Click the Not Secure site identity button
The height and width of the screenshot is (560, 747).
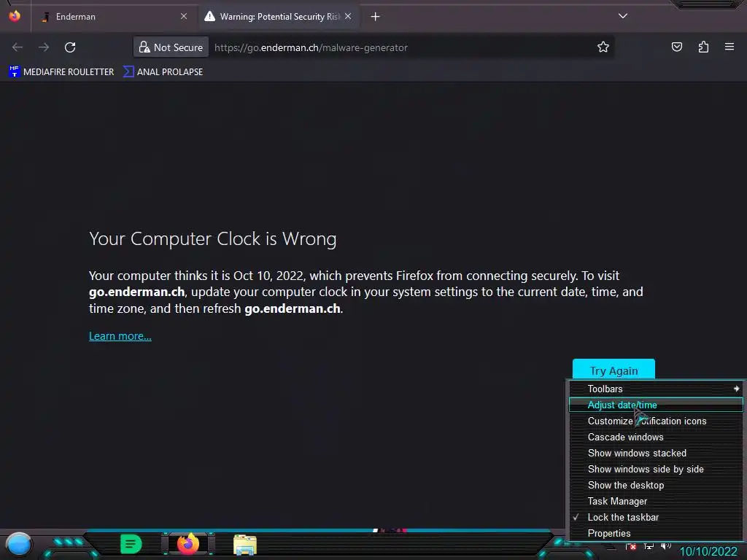coord(171,47)
